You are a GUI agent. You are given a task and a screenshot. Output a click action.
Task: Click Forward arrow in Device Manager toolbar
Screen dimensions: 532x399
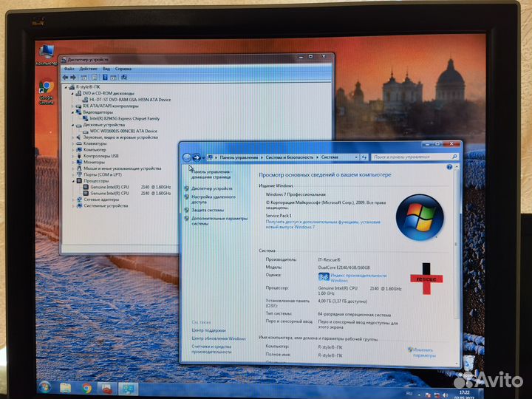(73, 78)
